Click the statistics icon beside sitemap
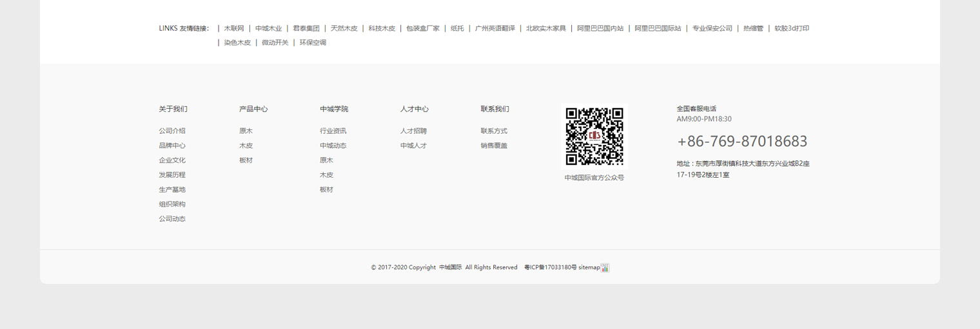The width and height of the screenshot is (980, 329). pos(605,268)
